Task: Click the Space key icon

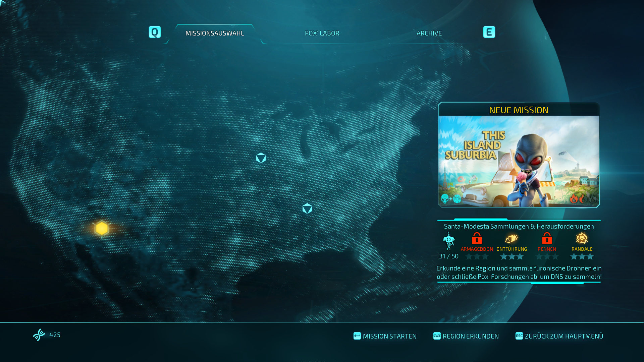Action: [437, 336]
